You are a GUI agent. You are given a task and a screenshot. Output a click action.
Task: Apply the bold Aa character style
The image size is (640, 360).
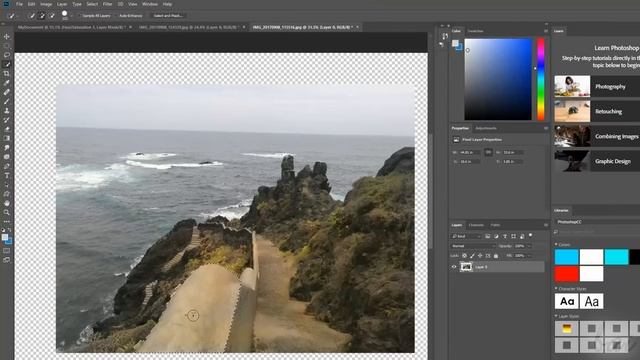567,302
